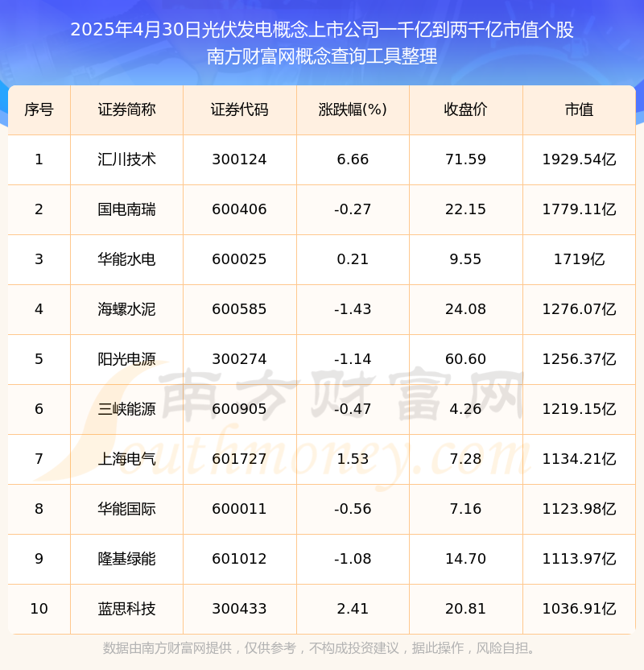The height and width of the screenshot is (670, 644).
Task: Click market value 1113.97亿
Action: pyautogui.click(x=579, y=559)
